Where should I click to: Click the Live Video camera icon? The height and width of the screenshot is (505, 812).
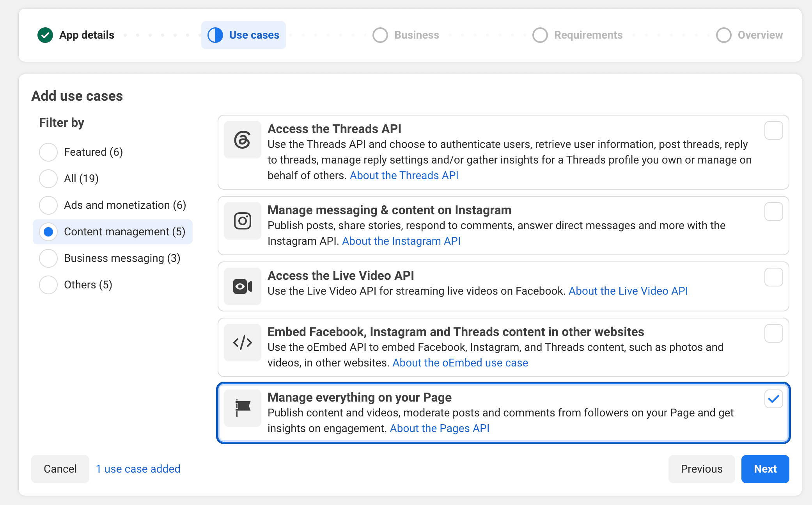242,286
